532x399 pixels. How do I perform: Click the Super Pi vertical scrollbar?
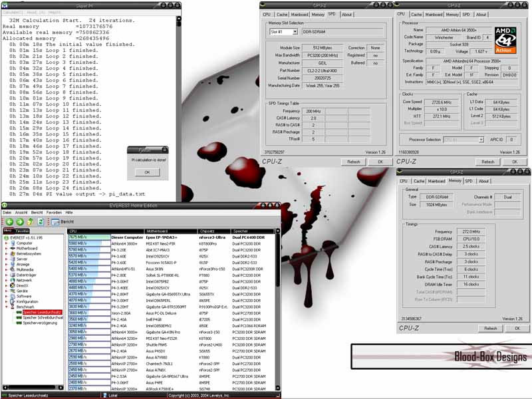tap(179, 108)
